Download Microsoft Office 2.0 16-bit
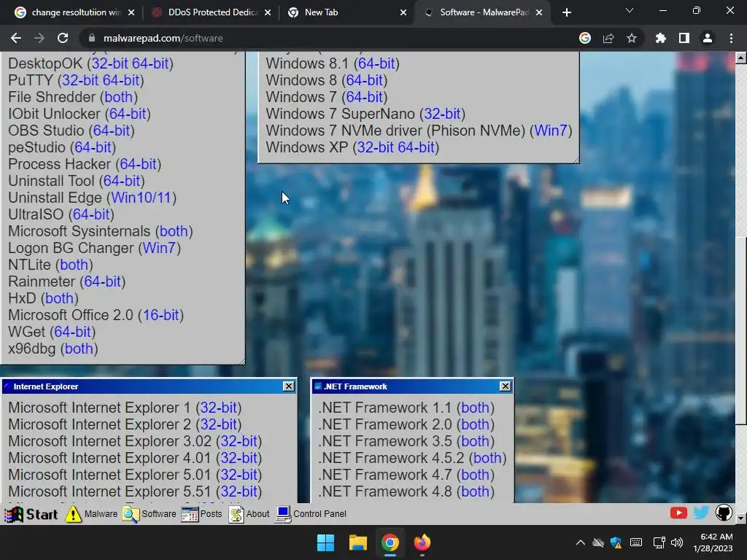Image resolution: width=747 pixels, height=560 pixels. [161, 315]
